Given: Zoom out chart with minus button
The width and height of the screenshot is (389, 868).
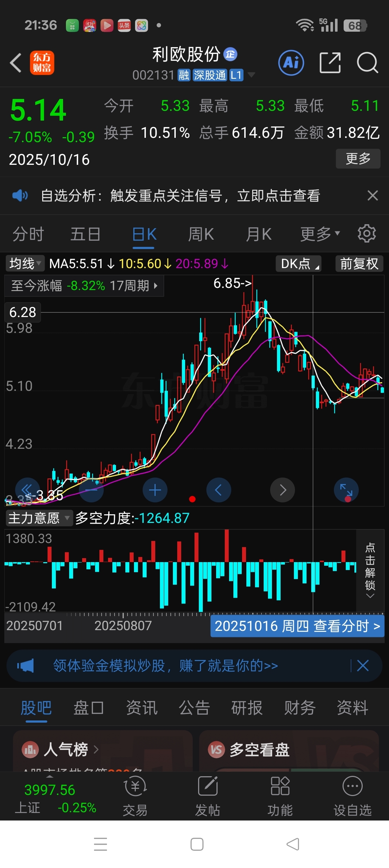Looking at the screenshot, I should (91, 490).
